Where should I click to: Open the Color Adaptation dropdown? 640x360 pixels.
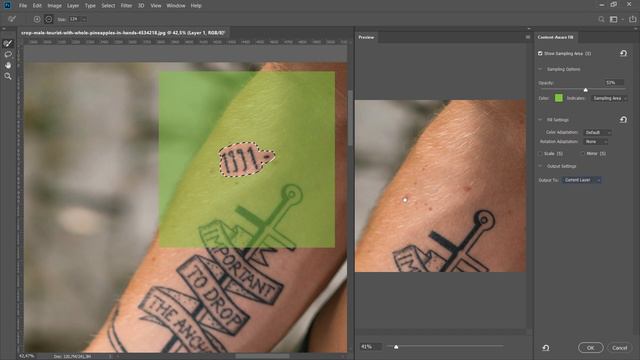(597, 132)
